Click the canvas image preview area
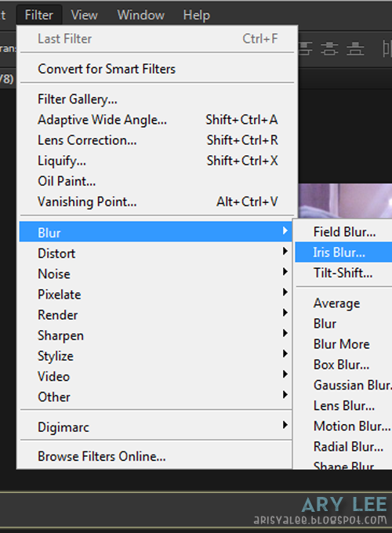This screenshot has width=392, height=533. point(345,201)
